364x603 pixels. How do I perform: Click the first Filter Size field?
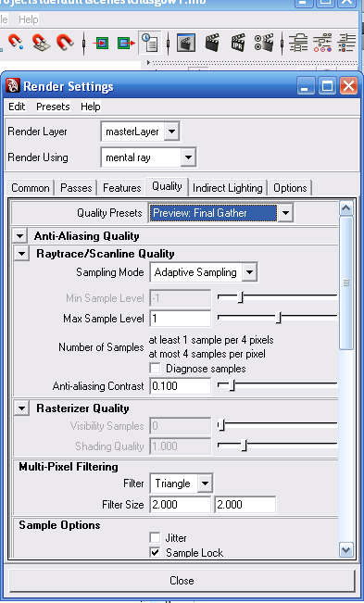coord(181,505)
